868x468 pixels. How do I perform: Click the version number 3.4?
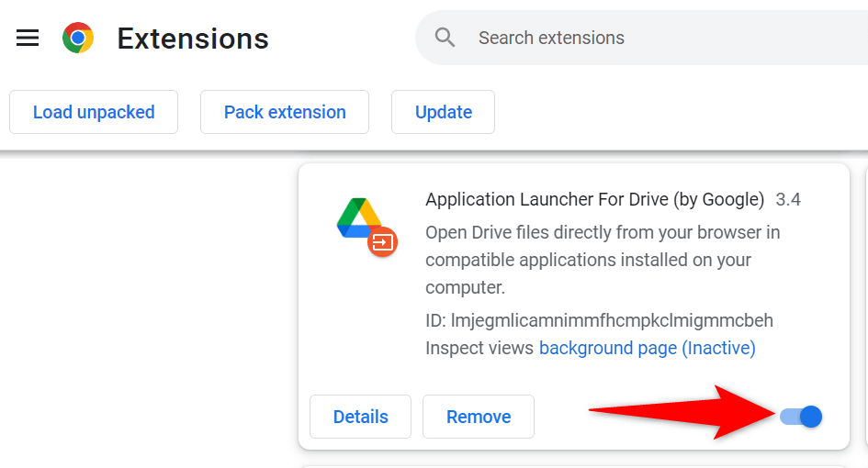point(788,199)
